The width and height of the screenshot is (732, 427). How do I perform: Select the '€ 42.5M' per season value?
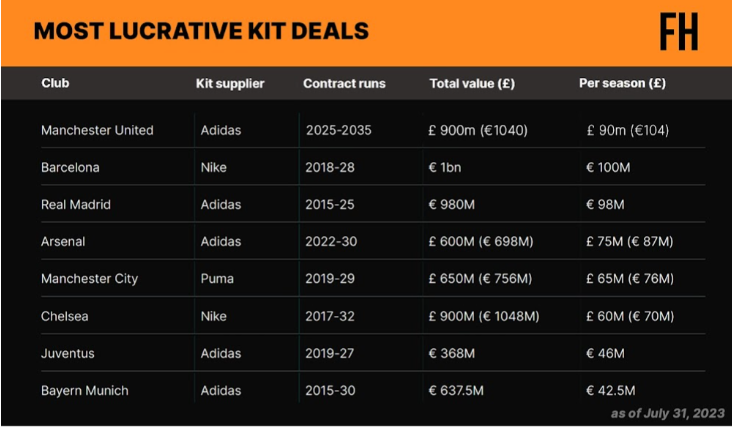click(x=611, y=390)
